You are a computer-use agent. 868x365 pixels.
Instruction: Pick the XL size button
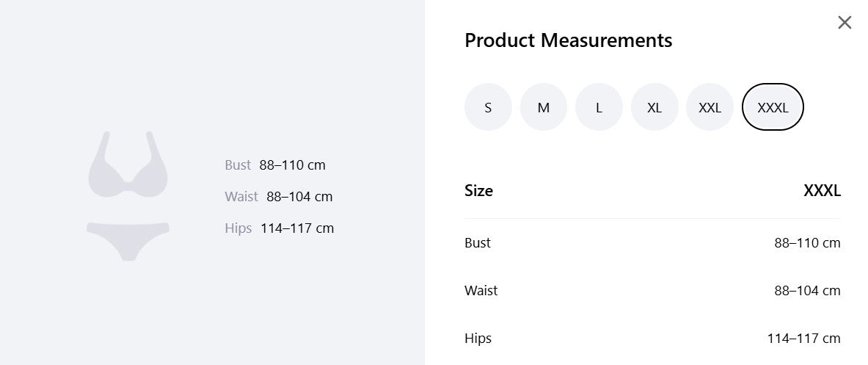pyautogui.click(x=654, y=107)
